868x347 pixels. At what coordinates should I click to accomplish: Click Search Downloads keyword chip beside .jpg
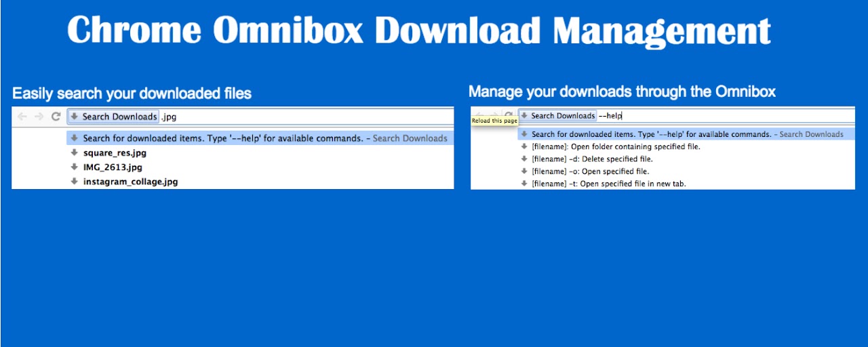point(113,117)
